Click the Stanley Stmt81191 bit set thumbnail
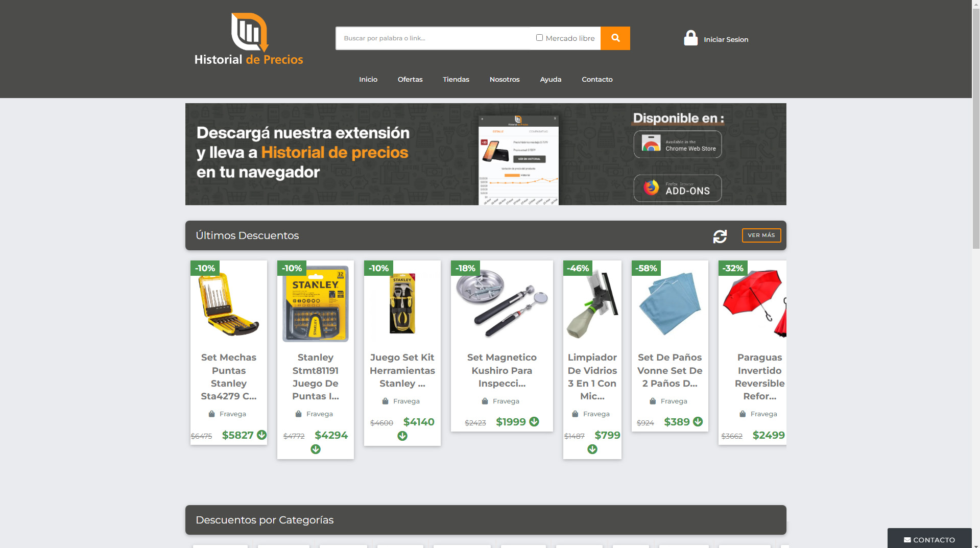The width and height of the screenshot is (980, 548). tap(316, 304)
